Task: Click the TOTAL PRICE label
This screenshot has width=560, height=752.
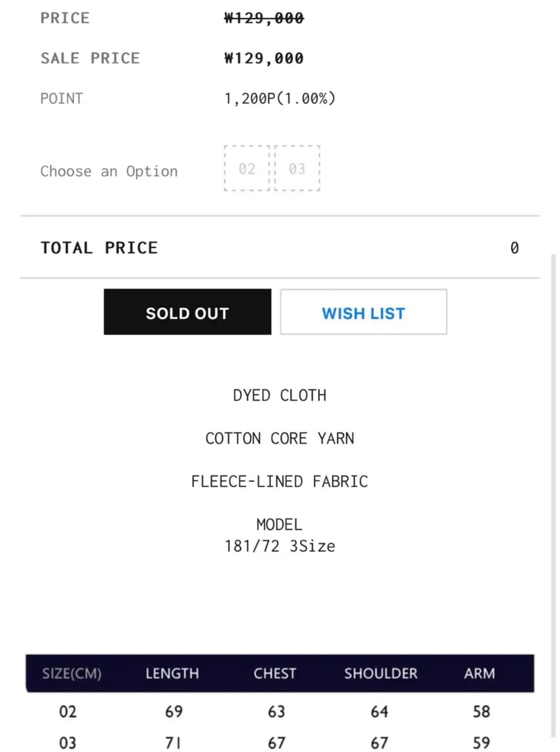Action: click(99, 248)
